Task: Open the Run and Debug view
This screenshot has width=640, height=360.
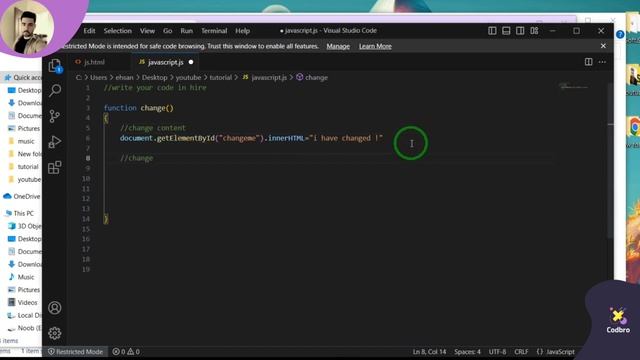Action: [x=55, y=142]
